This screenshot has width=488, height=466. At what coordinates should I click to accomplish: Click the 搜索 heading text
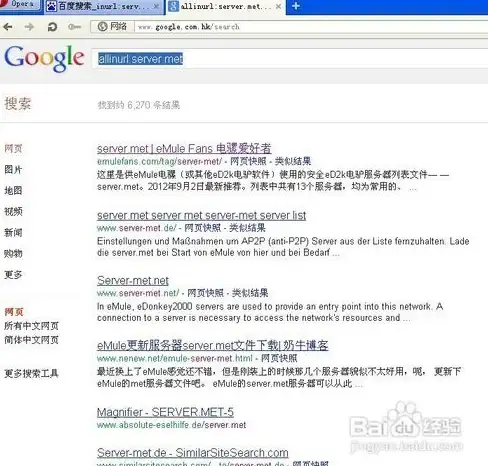pyautogui.click(x=18, y=104)
